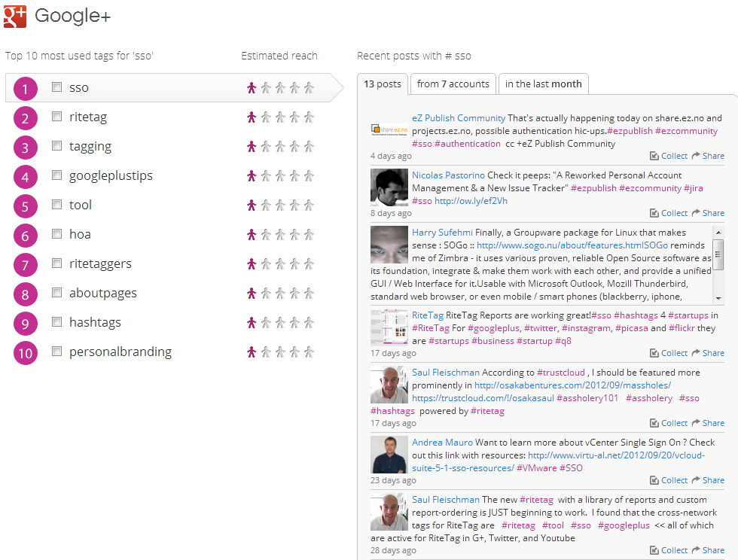
Task: Enable the tagging checkbox
Action: [57, 146]
